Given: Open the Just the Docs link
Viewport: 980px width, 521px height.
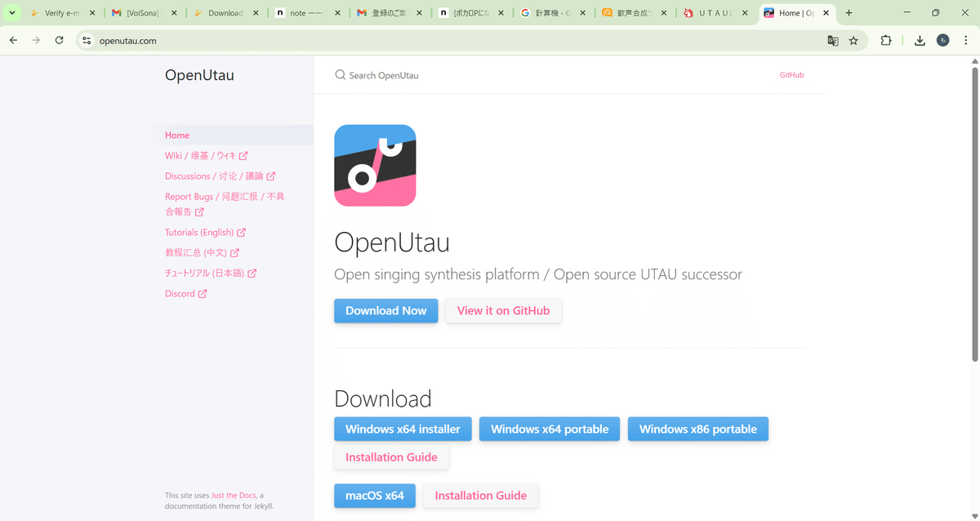Looking at the screenshot, I should pyautogui.click(x=234, y=494).
